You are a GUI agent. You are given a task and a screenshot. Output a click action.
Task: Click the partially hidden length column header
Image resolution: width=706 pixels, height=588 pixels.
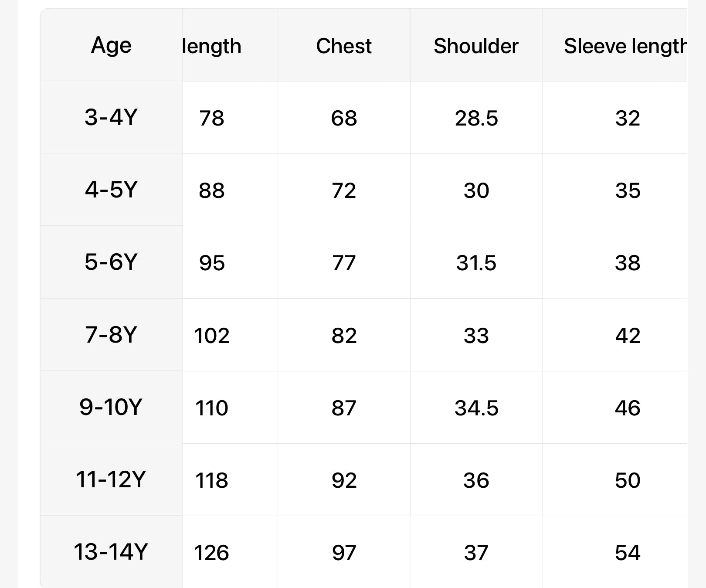click(x=212, y=46)
